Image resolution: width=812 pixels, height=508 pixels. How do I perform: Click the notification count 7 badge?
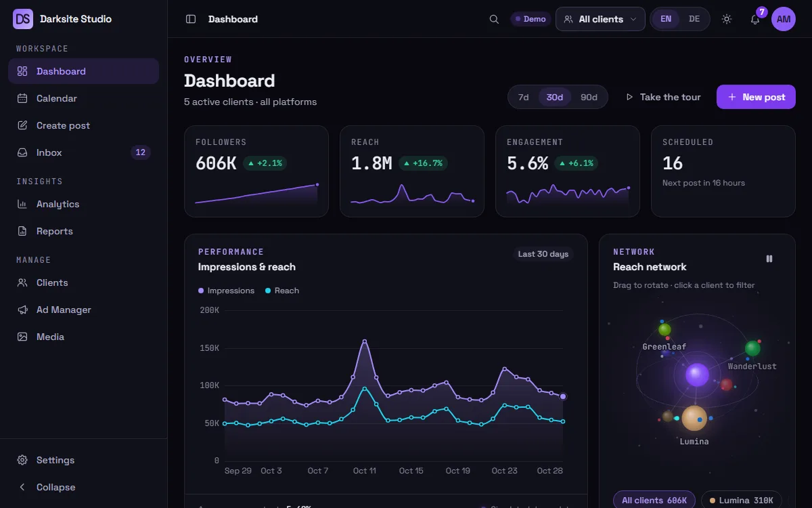click(762, 12)
